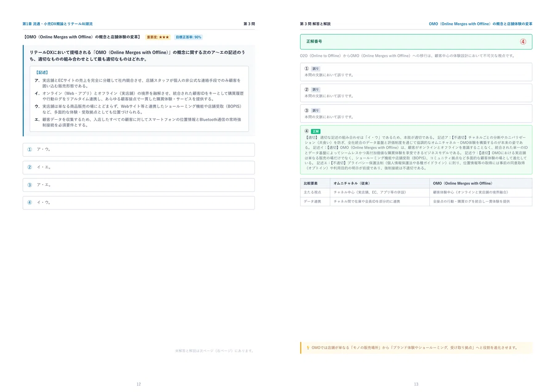This screenshot has width=555, height=392.
Task: Click the 第 3 問 label on left page header
Action: 249,24
